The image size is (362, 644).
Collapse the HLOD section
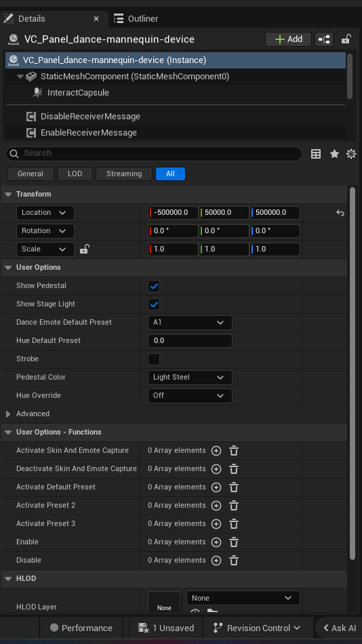(8, 579)
